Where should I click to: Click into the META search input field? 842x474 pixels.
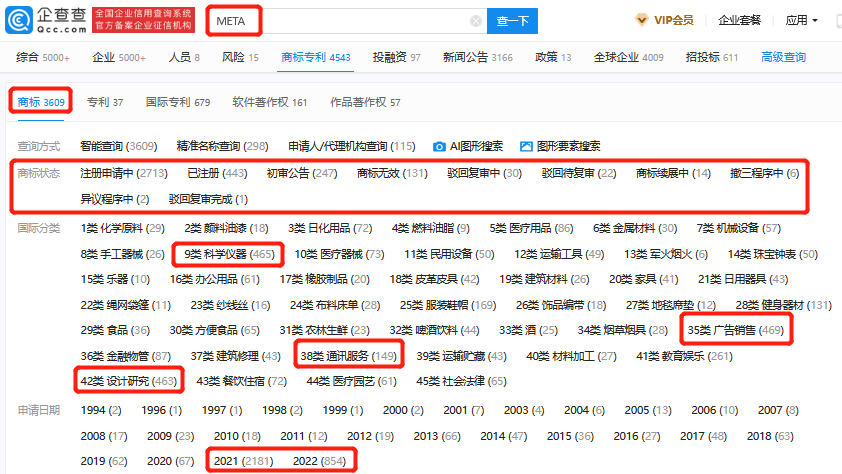click(347, 21)
